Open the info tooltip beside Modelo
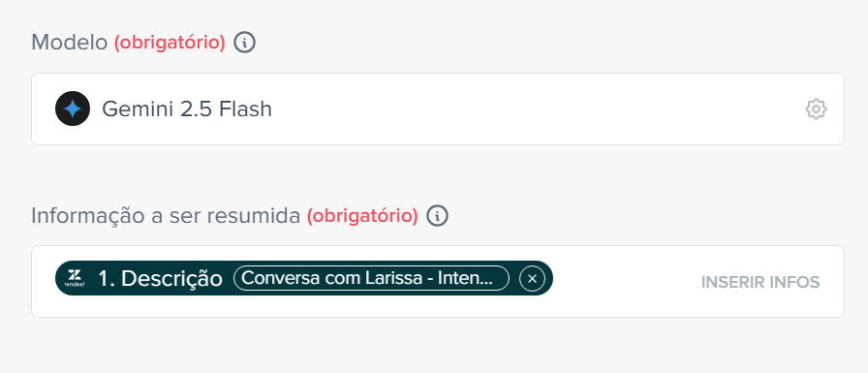Screen dimensions: 868x373 [x=244, y=42]
